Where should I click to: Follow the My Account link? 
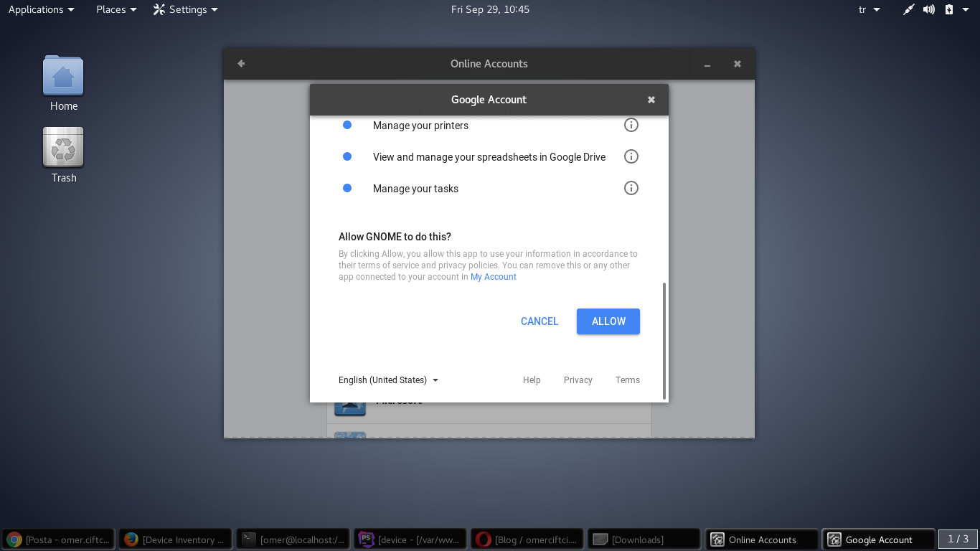tap(493, 277)
